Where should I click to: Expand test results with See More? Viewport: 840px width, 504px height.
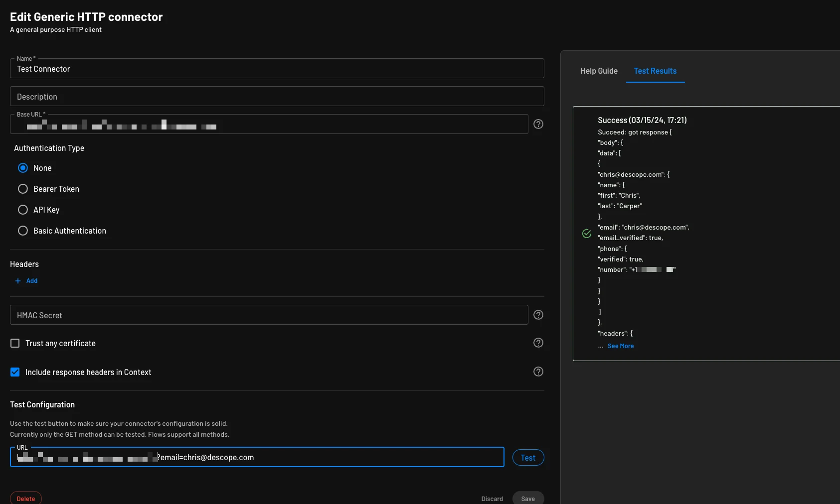(x=620, y=346)
